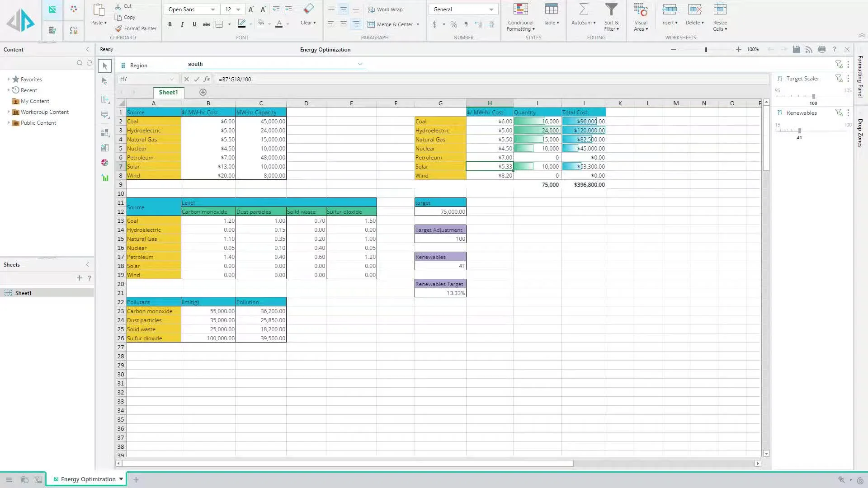Click the print icon

point(822,49)
